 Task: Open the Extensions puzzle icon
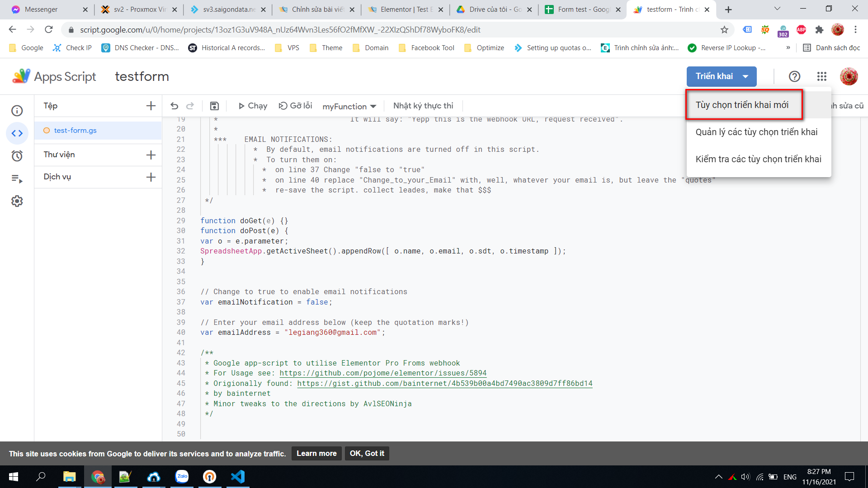click(x=819, y=30)
